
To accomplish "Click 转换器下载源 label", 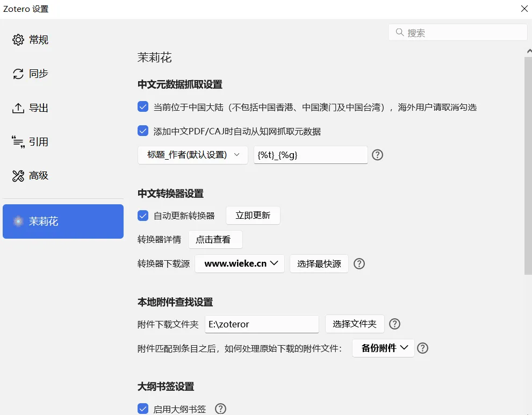I will pyautogui.click(x=163, y=263).
